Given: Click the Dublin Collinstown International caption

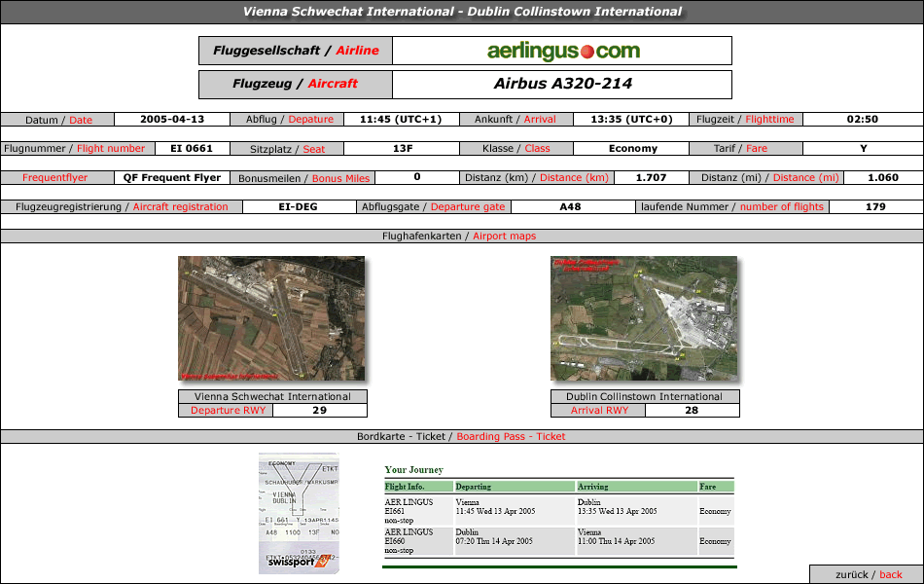Looking at the screenshot, I should pyautogui.click(x=645, y=396).
